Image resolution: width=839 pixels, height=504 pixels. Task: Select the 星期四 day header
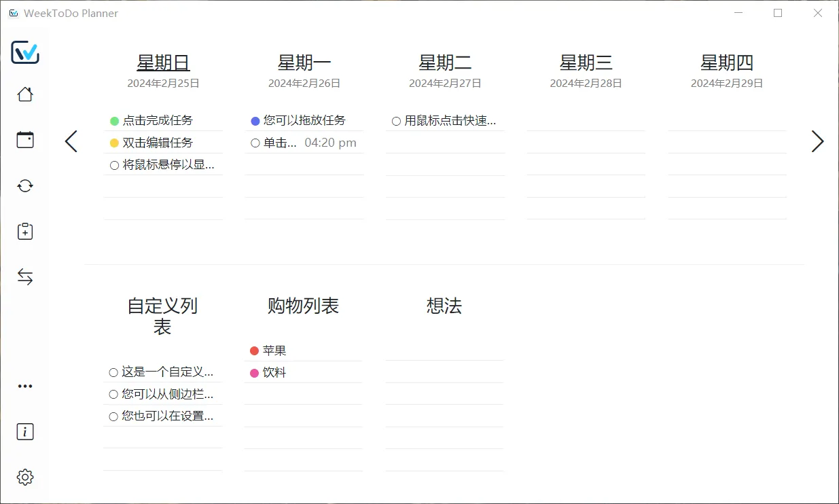727,62
